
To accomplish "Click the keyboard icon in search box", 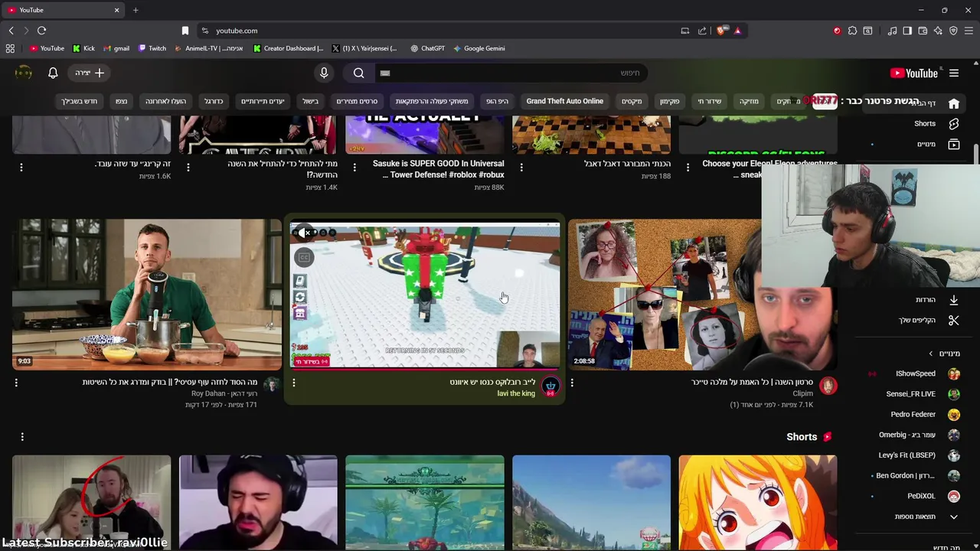I will (385, 73).
